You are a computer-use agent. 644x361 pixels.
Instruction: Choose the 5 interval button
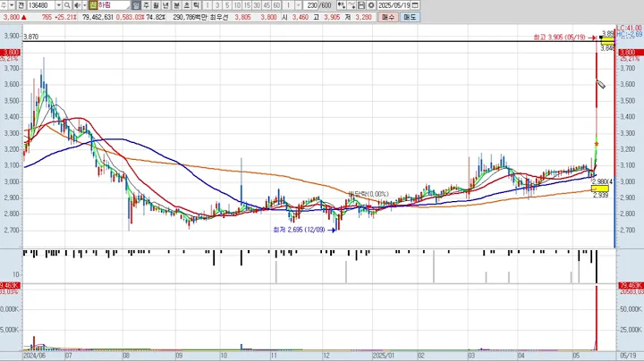(227, 5)
